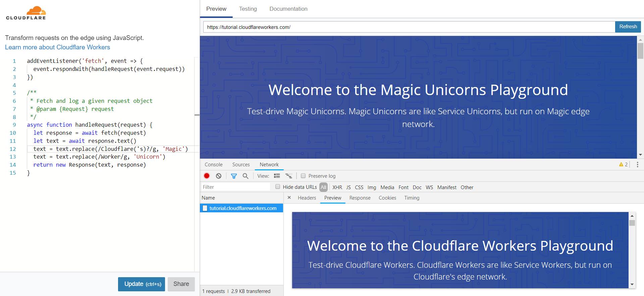
Task: Click the page preview scrollbar thumb
Action: point(640,51)
